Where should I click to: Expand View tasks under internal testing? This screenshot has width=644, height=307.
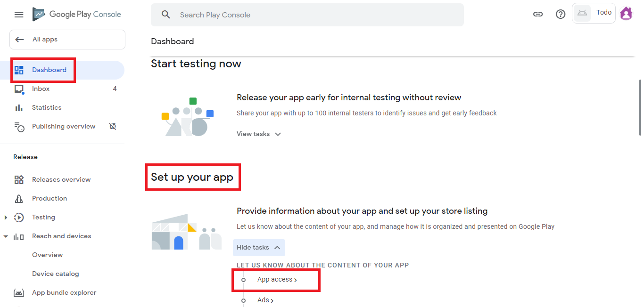pyautogui.click(x=259, y=134)
